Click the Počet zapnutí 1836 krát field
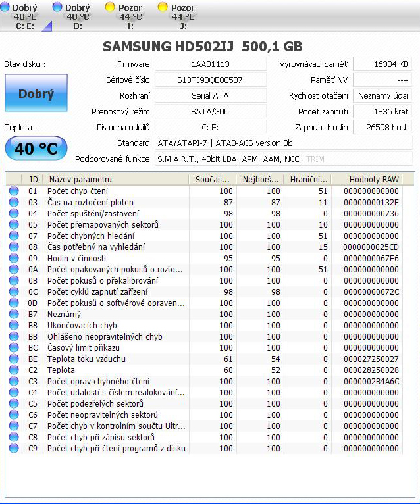Screen dimensions: 420x504 382,112
